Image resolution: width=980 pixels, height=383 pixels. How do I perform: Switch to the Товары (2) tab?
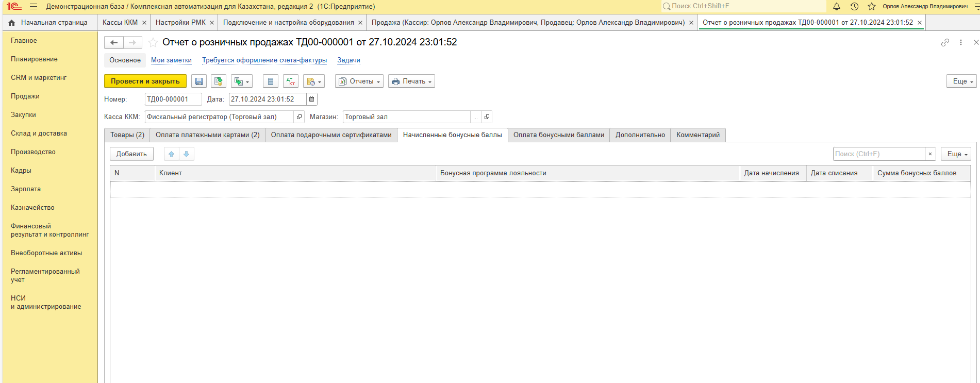pos(127,135)
